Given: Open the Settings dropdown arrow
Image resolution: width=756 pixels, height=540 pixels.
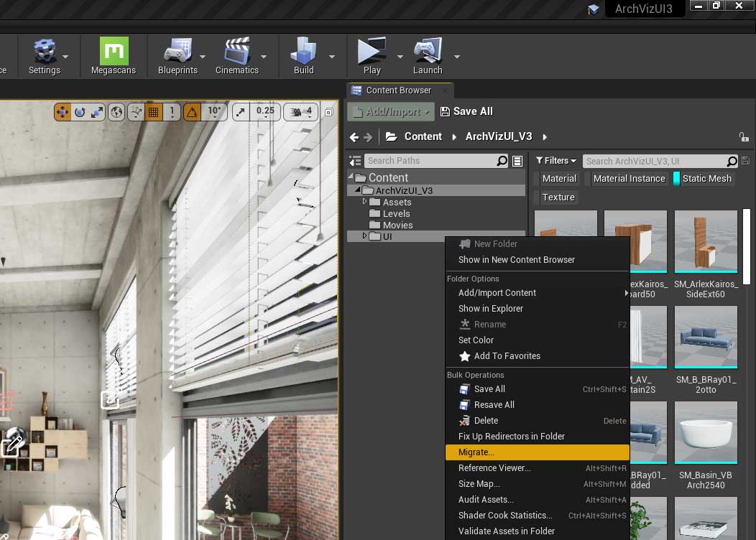Looking at the screenshot, I should click(65, 57).
